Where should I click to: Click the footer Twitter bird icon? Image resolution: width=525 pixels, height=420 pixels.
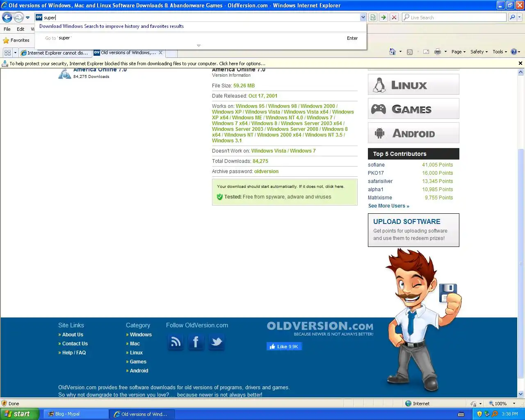[x=216, y=342]
